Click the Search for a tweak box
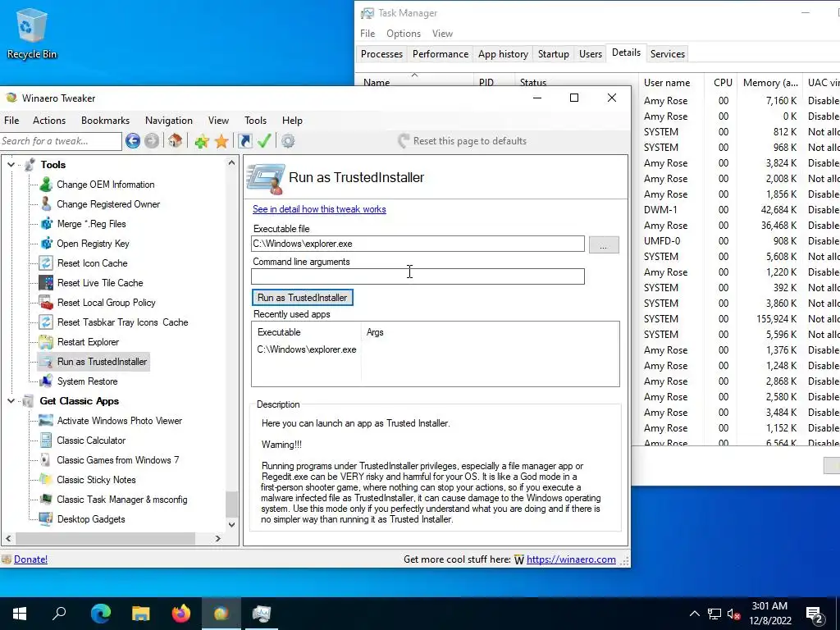This screenshot has width=840, height=630. coord(61,141)
